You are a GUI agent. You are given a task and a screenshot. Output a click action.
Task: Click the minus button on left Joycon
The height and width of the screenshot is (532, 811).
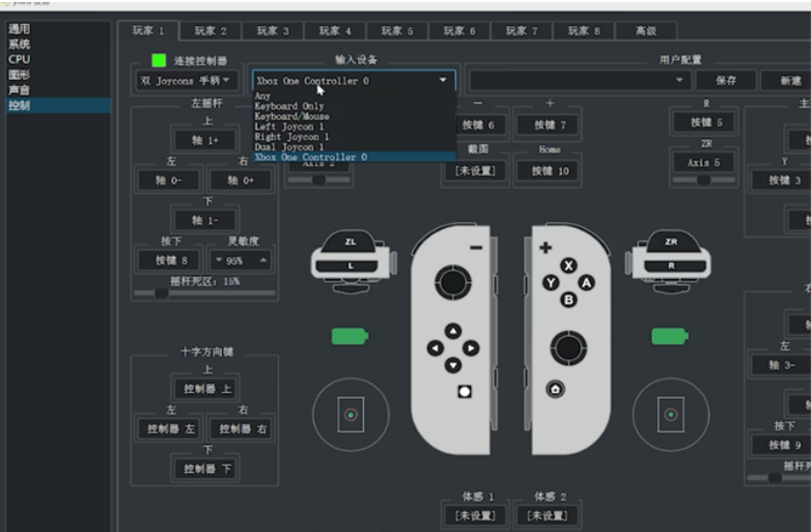(476, 247)
